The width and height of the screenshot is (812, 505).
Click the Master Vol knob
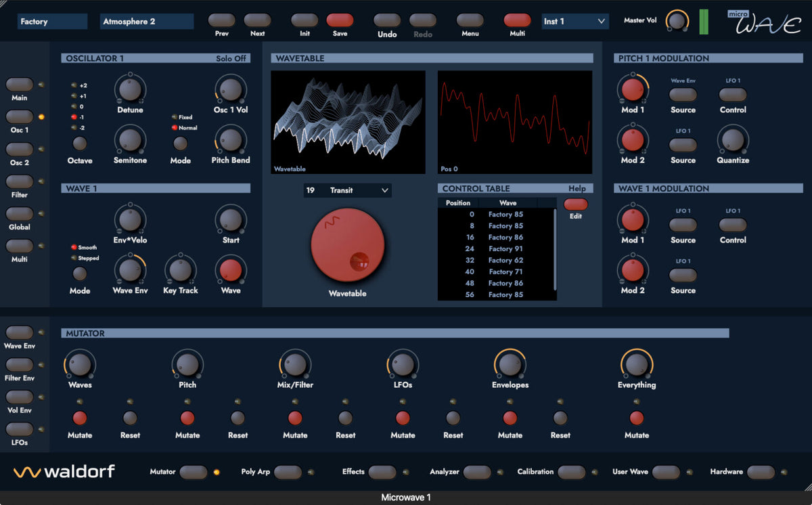click(676, 20)
